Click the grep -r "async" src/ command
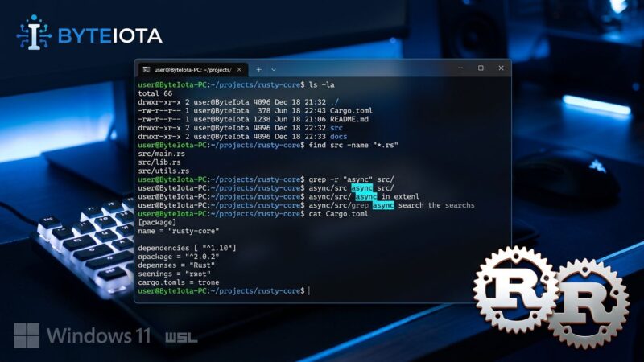This screenshot has width=644, height=362. (351, 179)
